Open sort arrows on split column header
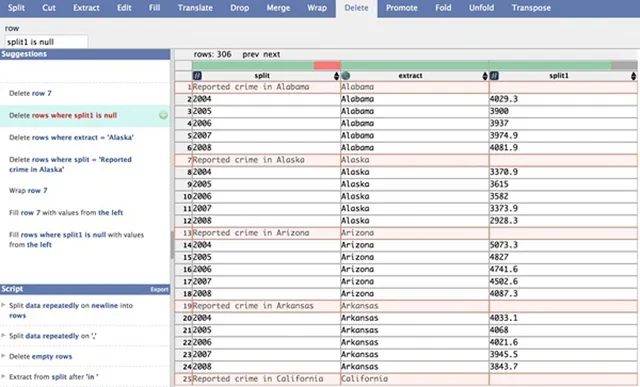This screenshot has width=640, height=387. (336, 76)
